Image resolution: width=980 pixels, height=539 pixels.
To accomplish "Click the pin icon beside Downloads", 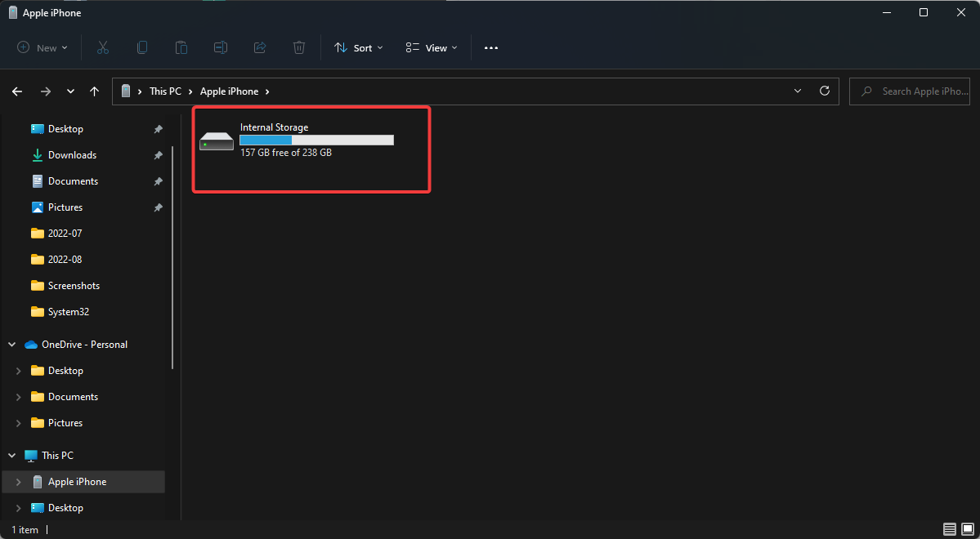I will pos(158,155).
